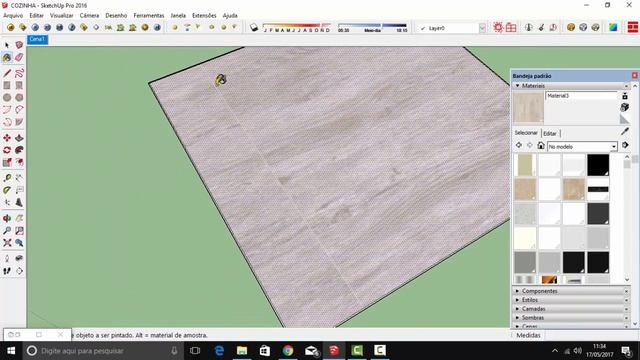640x360 pixels.
Task: Open File Explorer from the taskbar
Action: coord(242,351)
